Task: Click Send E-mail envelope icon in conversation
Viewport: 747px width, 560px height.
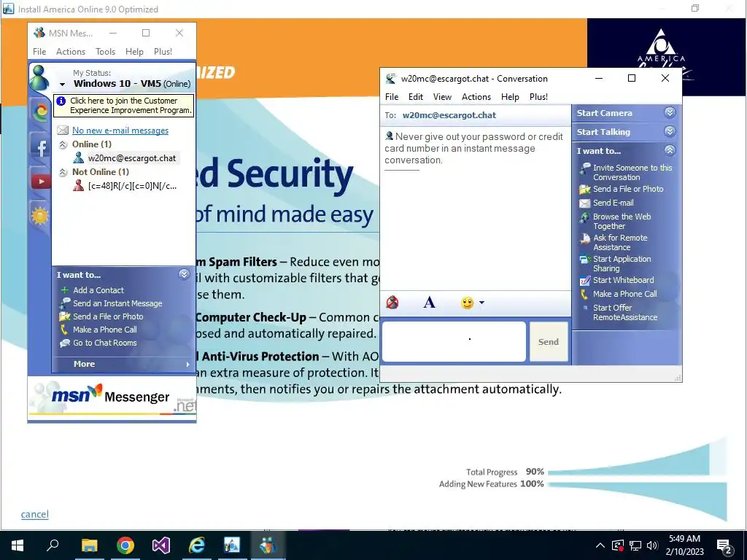Action: 584,203
